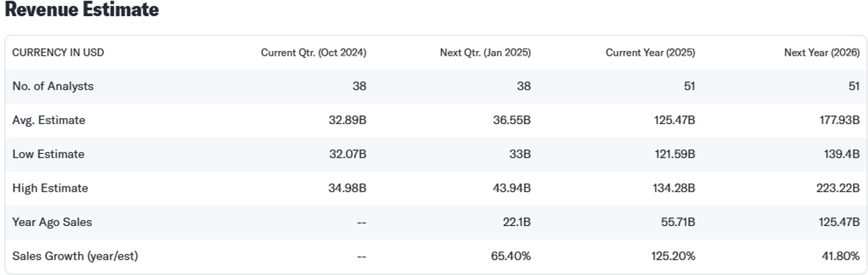Select the Next Qtr. (Jan 2025) column header
868x275 pixels.
click(485, 52)
